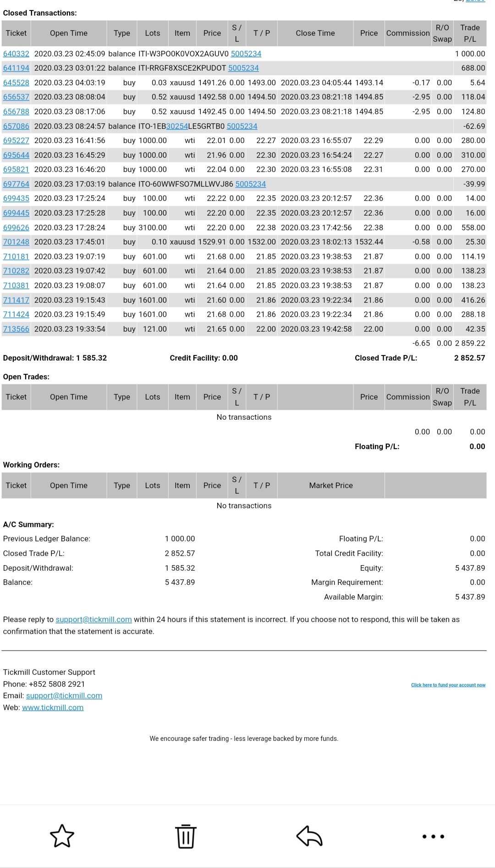Click the Email support@tickmill.com footer link

click(x=64, y=696)
